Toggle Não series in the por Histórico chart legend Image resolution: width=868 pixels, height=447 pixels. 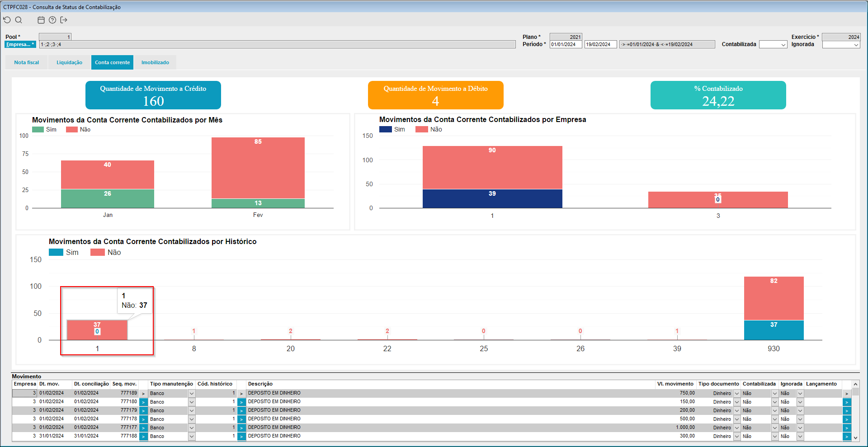[x=106, y=252]
